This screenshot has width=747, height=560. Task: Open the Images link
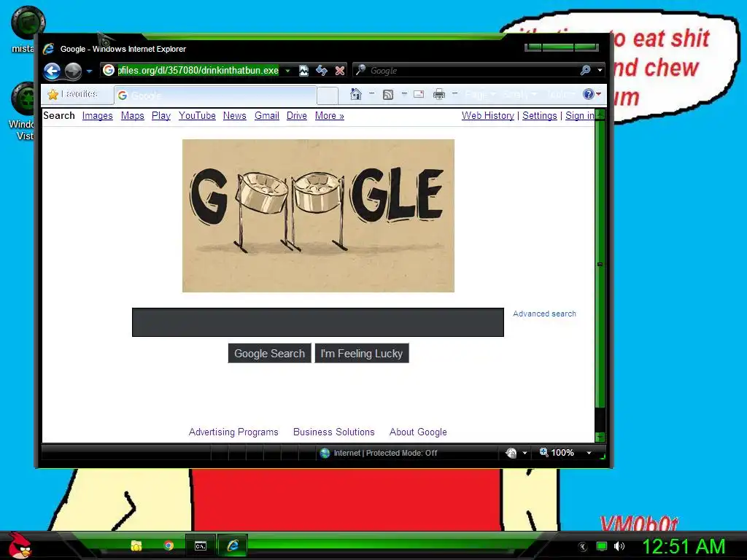[x=97, y=116]
